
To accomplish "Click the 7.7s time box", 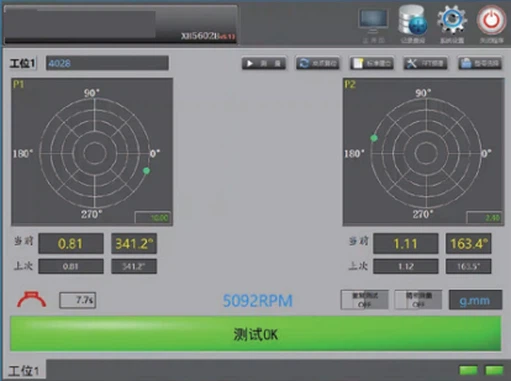I will click(78, 300).
